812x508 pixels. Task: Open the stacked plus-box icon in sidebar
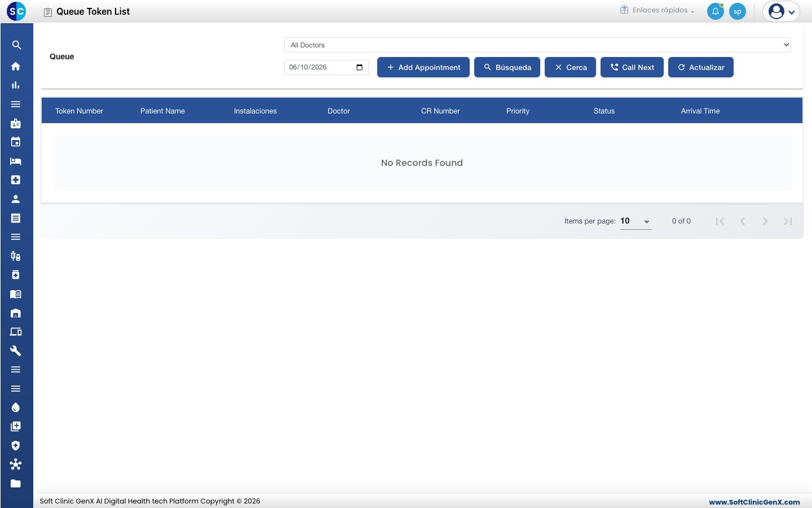(16, 427)
